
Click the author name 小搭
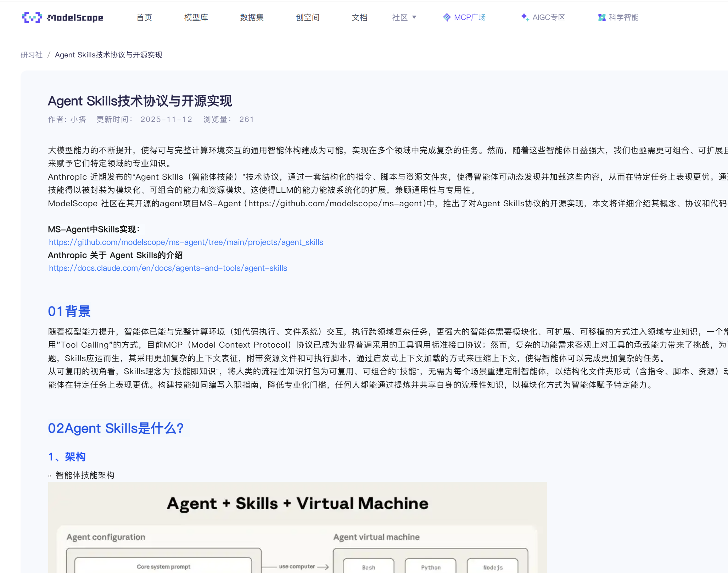tap(78, 119)
